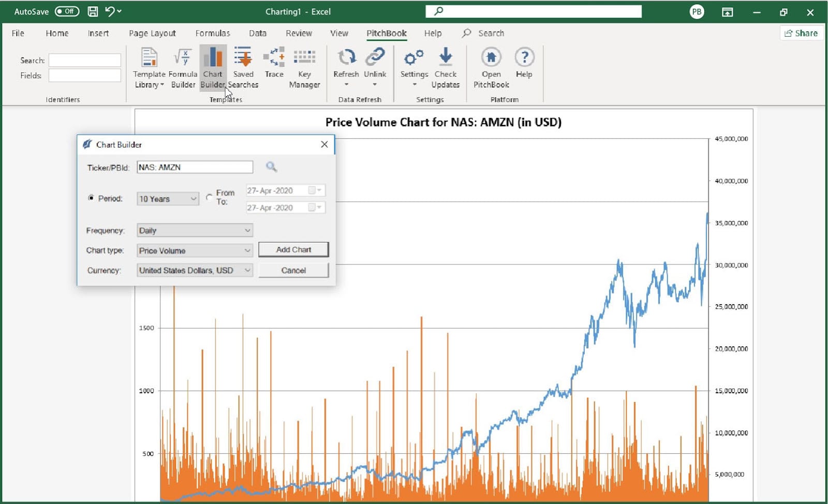Open the Key Manager

click(x=304, y=68)
